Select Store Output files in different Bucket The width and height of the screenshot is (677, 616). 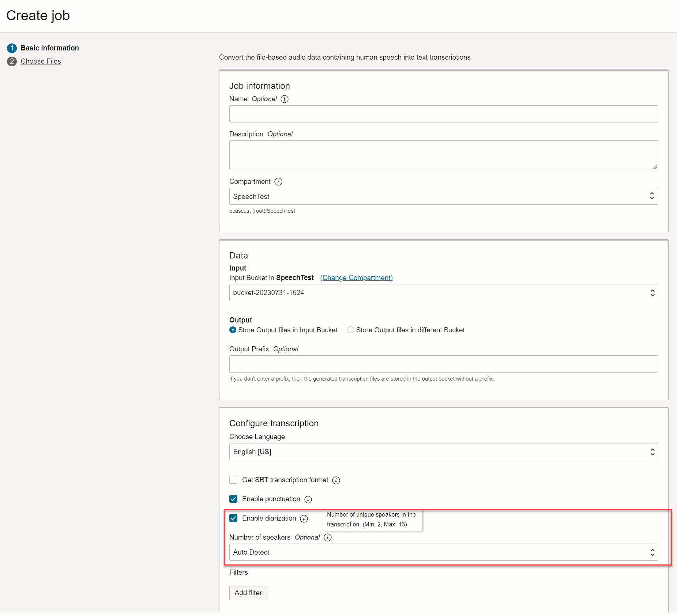point(351,330)
